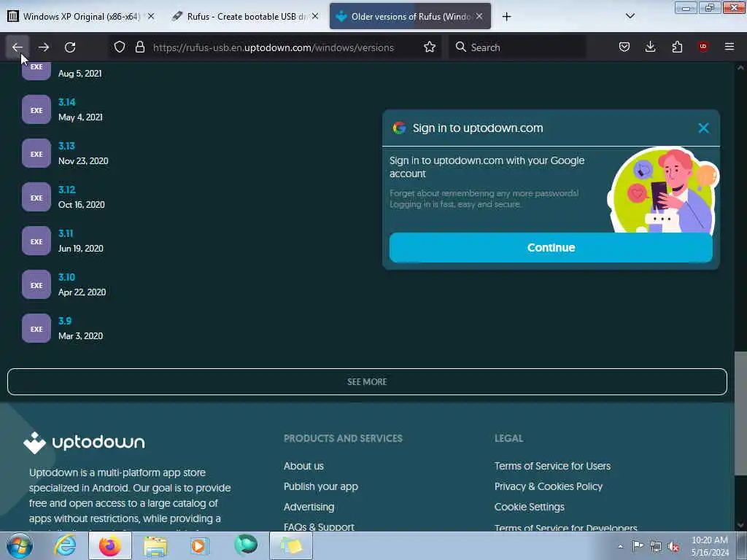The image size is (747, 560).
Task: Open the Pocket save icon
Action: click(624, 47)
